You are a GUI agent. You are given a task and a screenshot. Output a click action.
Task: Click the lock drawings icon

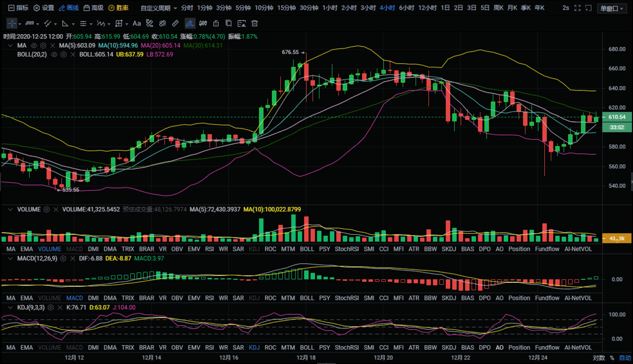pyautogui.click(x=216, y=23)
